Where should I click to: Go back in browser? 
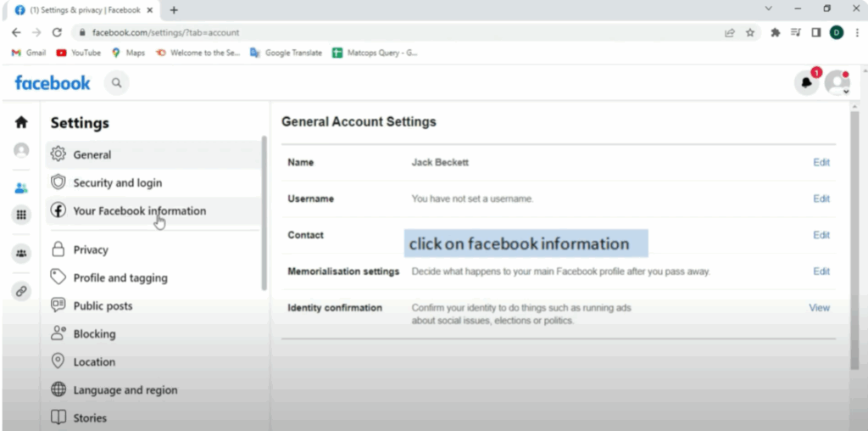pyautogui.click(x=16, y=33)
